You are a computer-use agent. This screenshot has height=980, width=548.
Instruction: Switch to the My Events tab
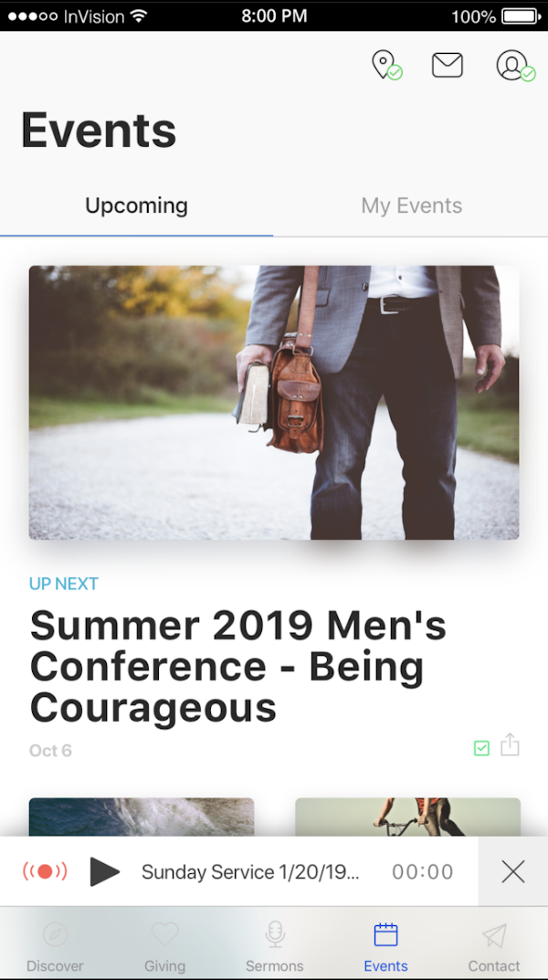pyautogui.click(x=412, y=205)
